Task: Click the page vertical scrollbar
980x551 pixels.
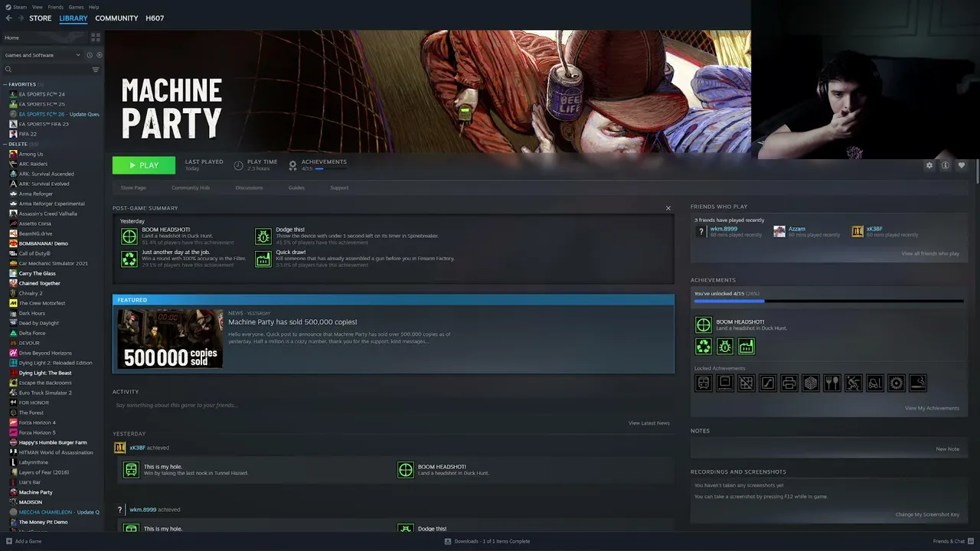Action: 977,171
